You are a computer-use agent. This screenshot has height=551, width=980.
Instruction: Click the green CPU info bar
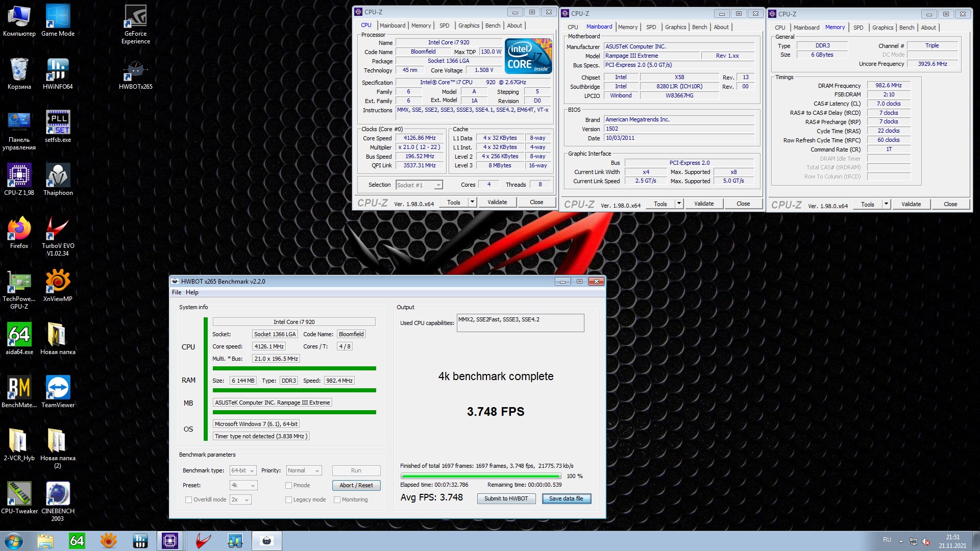tap(294, 368)
